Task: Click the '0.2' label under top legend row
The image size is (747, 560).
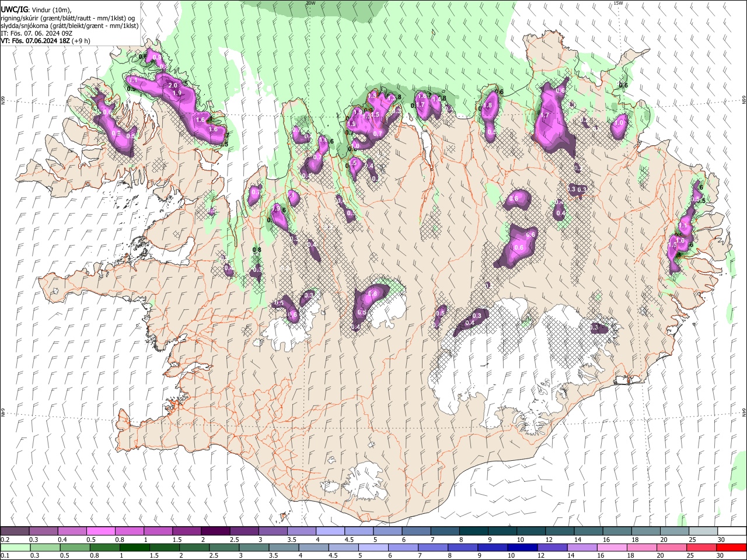Action: pyautogui.click(x=5, y=540)
